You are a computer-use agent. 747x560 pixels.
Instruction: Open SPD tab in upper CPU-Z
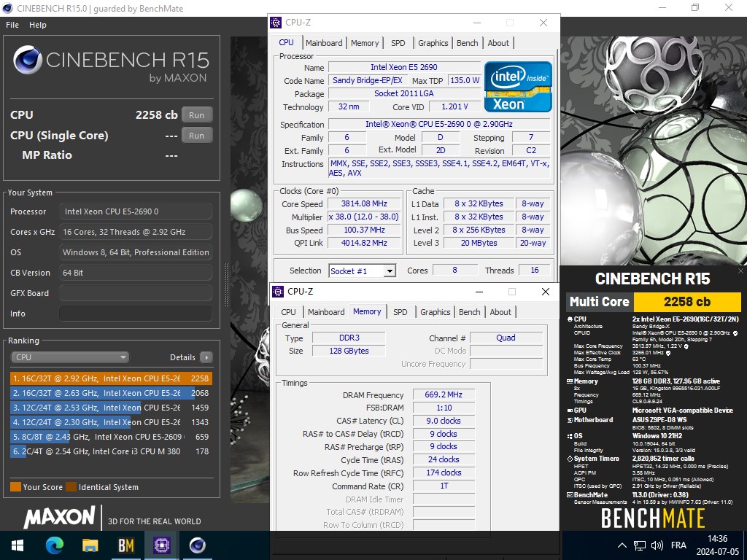click(398, 43)
